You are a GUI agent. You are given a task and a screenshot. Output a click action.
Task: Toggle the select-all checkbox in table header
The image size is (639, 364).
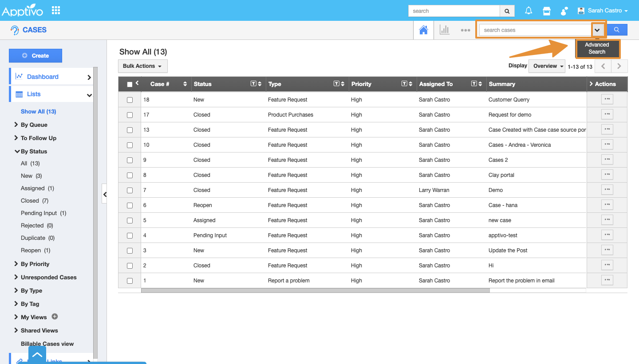pyautogui.click(x=130, y=84)
